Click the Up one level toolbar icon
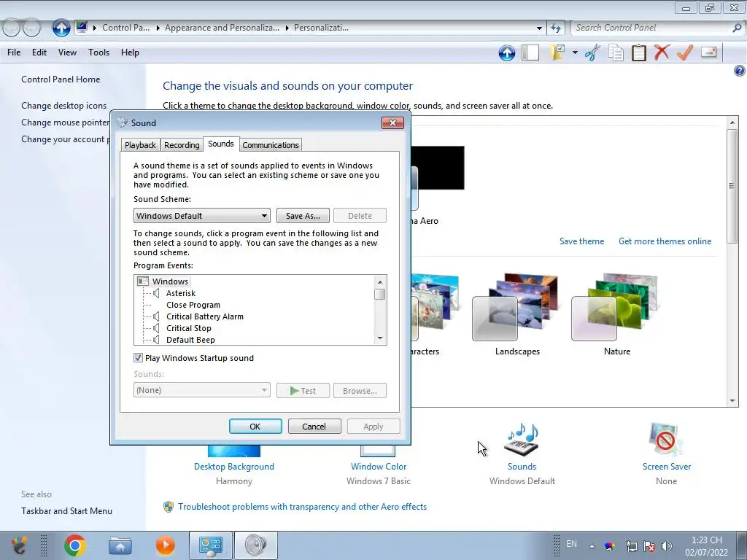 pos(507,52)
